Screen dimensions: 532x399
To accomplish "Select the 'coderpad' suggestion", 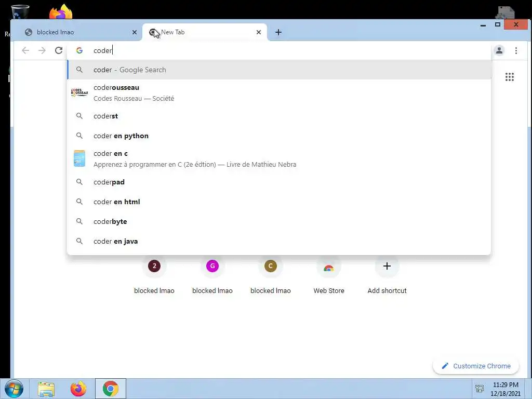I will 279,182.
